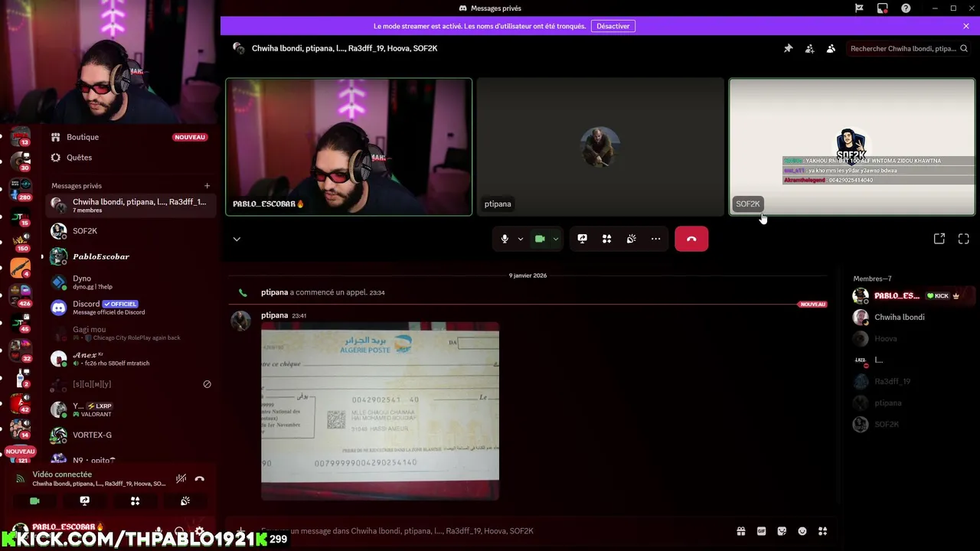
Task: Open the help question mark icon
Action: [x=906, y=8]
